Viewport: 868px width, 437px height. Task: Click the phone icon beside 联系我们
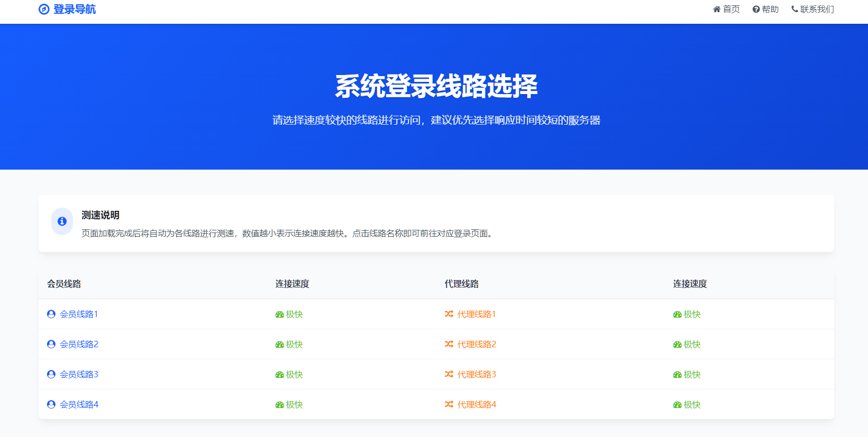coord(794,9)
